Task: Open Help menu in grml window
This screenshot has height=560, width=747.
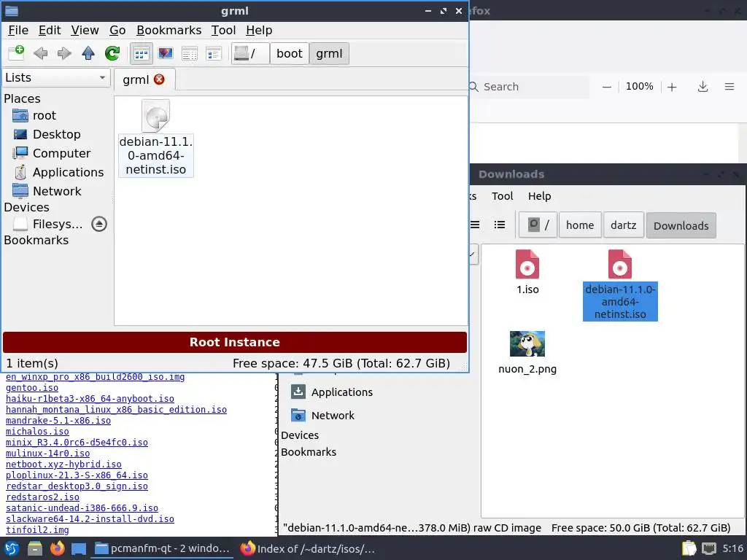Action: tap(259, 30)
